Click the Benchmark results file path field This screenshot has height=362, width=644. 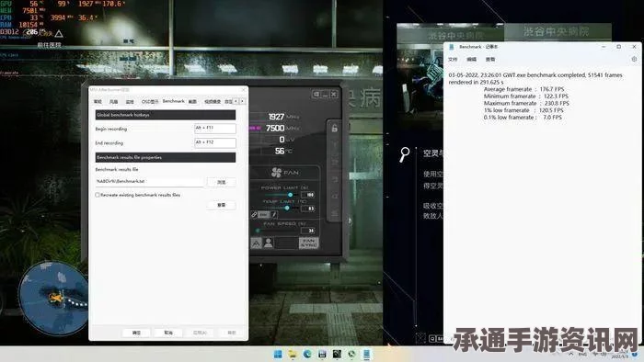pyautogui.click(x=149, y=182)
